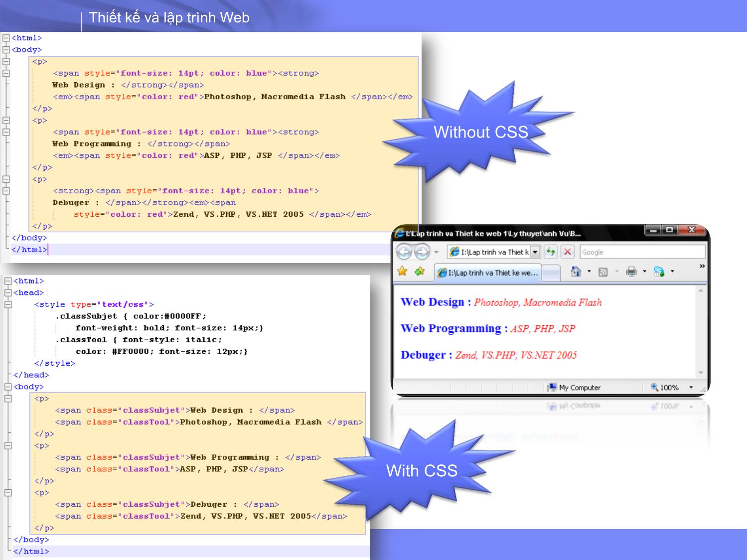The width and height of the screenshot is (747, 560).
Task: Expand the Skype add-on dropdown arrow
Action: 672,272
